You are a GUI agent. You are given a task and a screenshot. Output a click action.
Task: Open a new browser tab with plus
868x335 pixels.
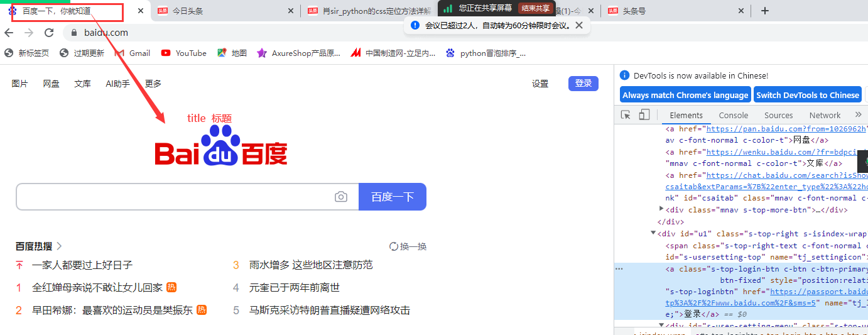tap(764, 11)
